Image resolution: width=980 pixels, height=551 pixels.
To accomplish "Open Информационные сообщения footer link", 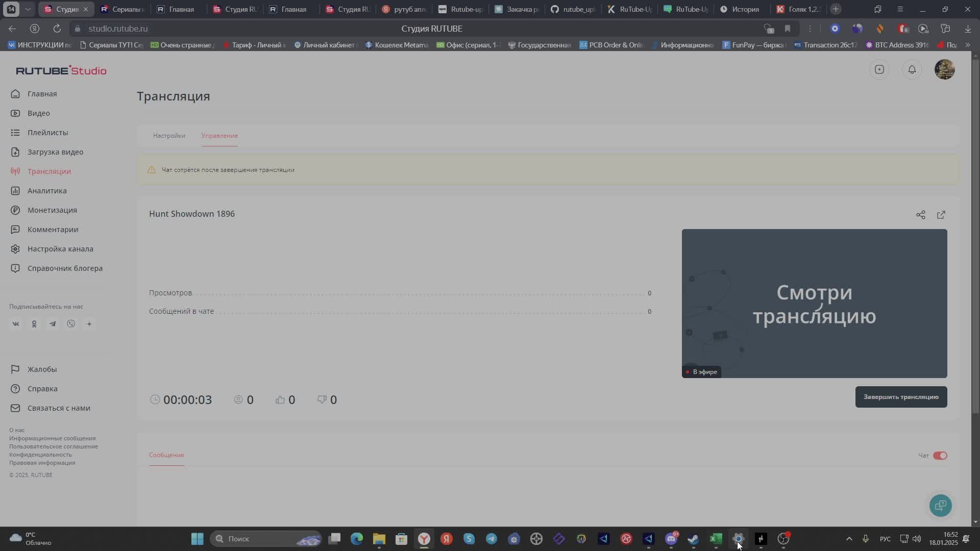I will click(x=52, y=438).
